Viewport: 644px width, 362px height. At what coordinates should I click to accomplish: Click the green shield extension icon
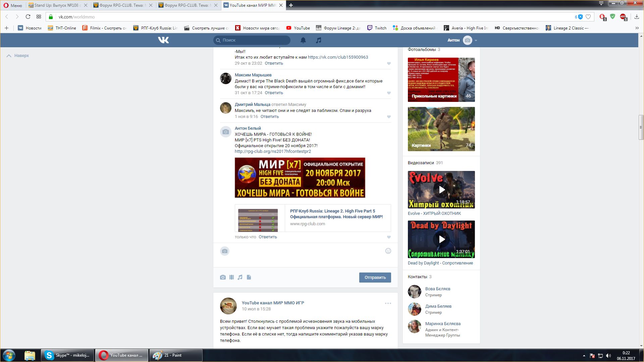point(612,16)
